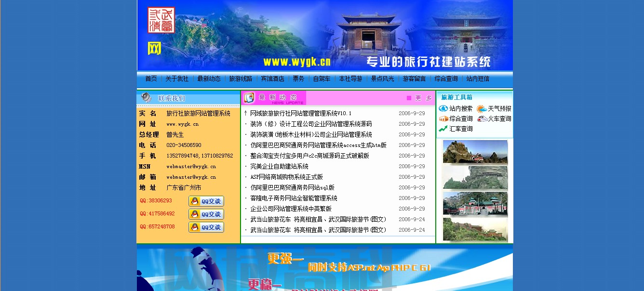
Task: Click the 曾先生 general manager name
Action: [x=175, y=134]
